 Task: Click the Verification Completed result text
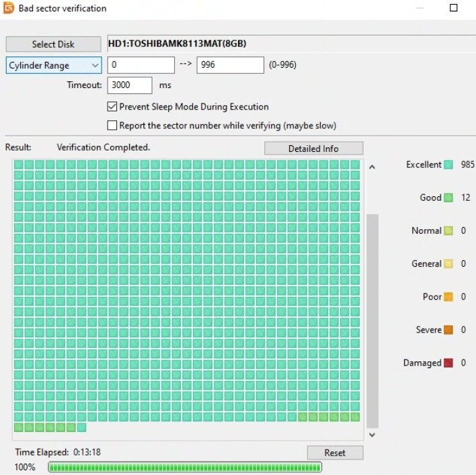click(x=104, y=147)
